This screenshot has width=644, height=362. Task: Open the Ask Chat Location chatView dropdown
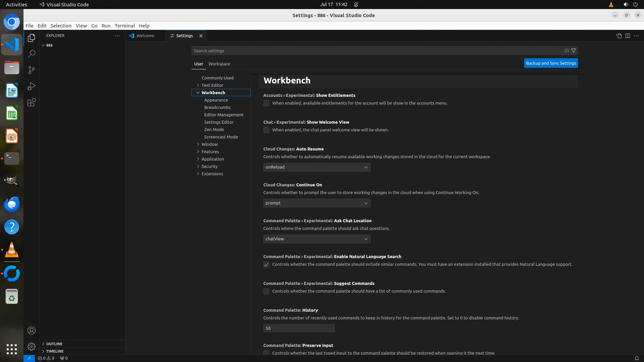[317, 239]
